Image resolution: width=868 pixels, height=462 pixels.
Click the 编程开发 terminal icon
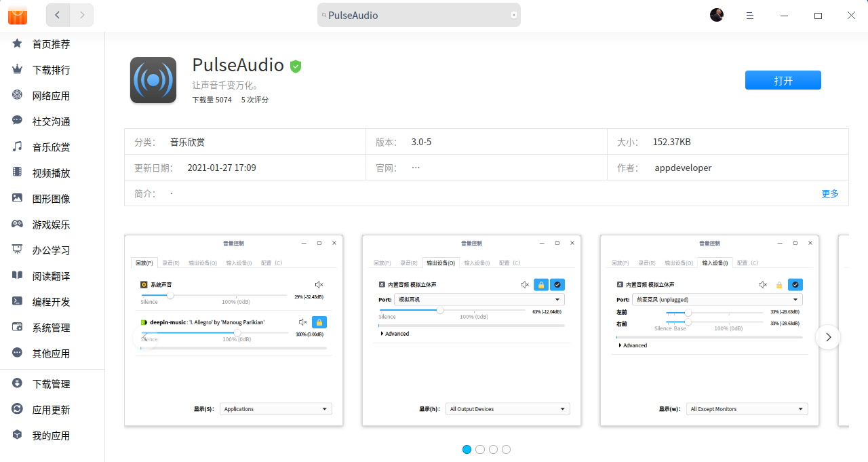click(18, 301)
